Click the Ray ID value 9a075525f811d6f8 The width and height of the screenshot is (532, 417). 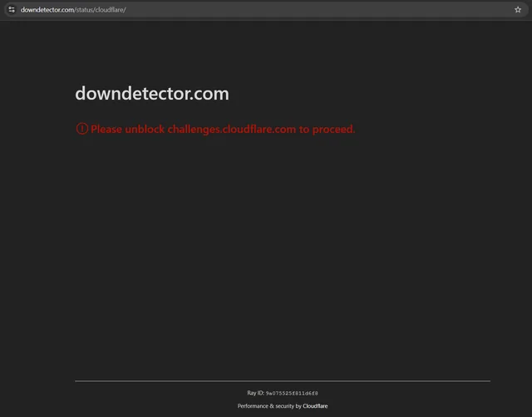pyautogui.click(x=292, y=393)
